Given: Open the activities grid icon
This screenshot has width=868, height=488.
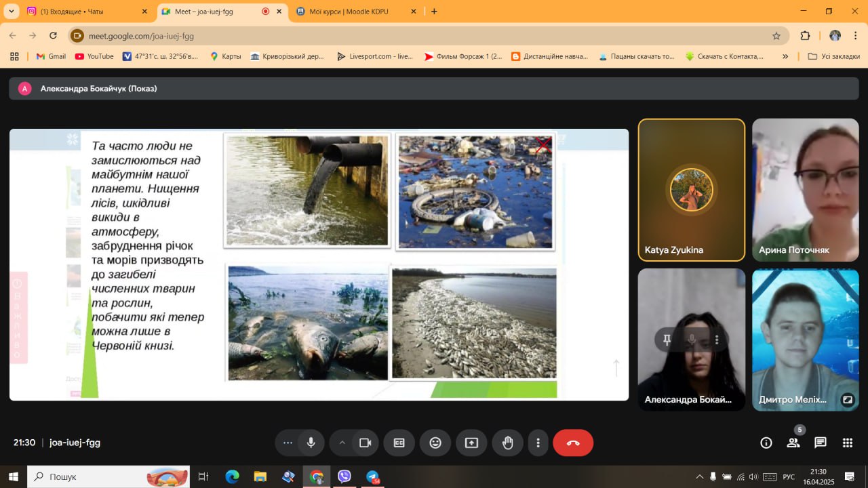Looking at the screenshot, I should tap(848, 443).
